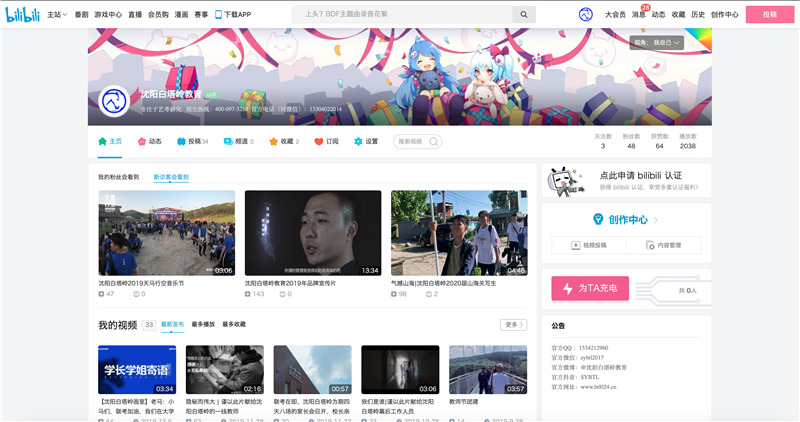Open 教师节团建 video thumbnail
The image size is (800, 422).
point(488,369)
